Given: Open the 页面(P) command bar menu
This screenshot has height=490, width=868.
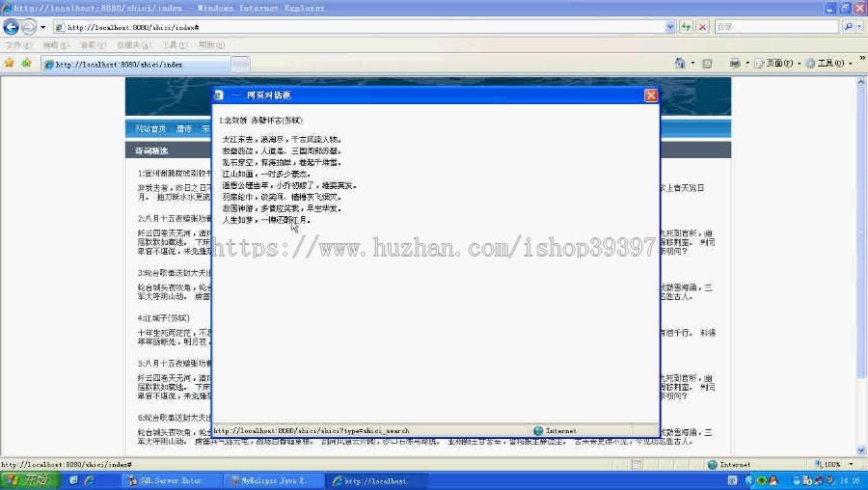Looking at the screenshot, I should tap(777, 63).
